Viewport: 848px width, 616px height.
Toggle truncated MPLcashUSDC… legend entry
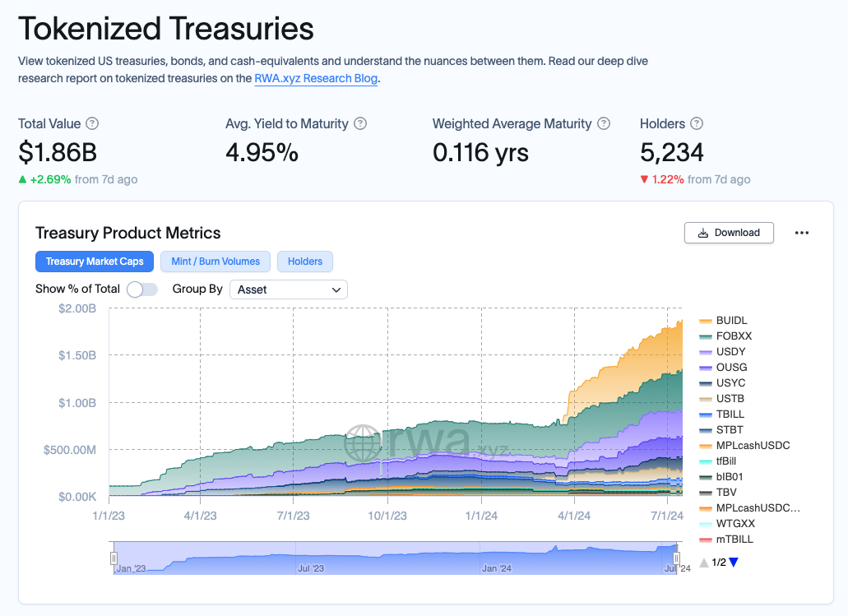[749, 508]
